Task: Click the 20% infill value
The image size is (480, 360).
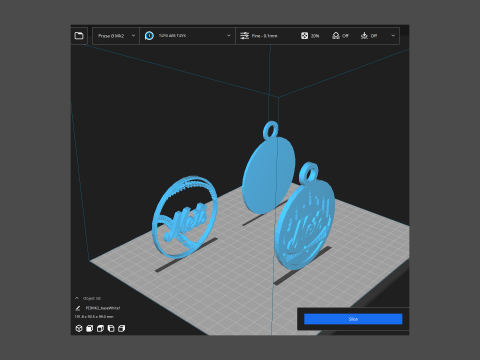Action: (x=315, y=36)
